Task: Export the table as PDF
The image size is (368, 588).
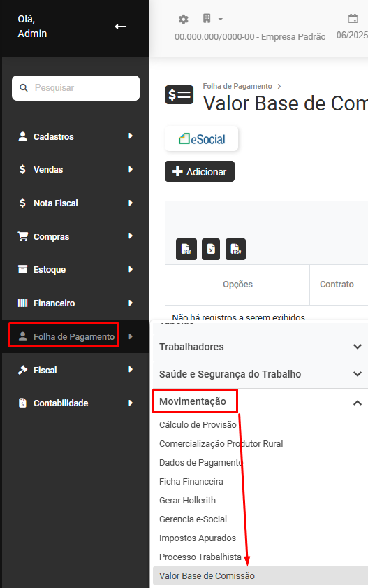Action: coord(186,249)
